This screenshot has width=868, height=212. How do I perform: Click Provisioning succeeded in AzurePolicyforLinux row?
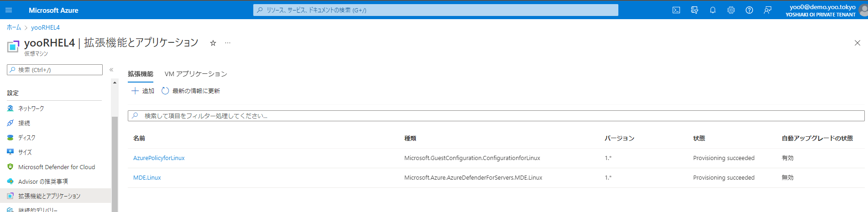pyautogui.click(x=724, y=158)
